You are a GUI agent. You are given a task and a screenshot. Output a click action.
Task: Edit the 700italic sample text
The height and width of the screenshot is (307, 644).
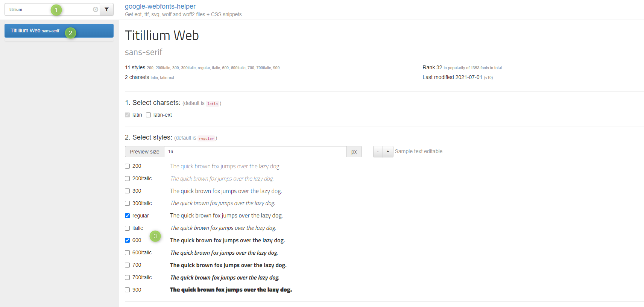pos(225,278)
